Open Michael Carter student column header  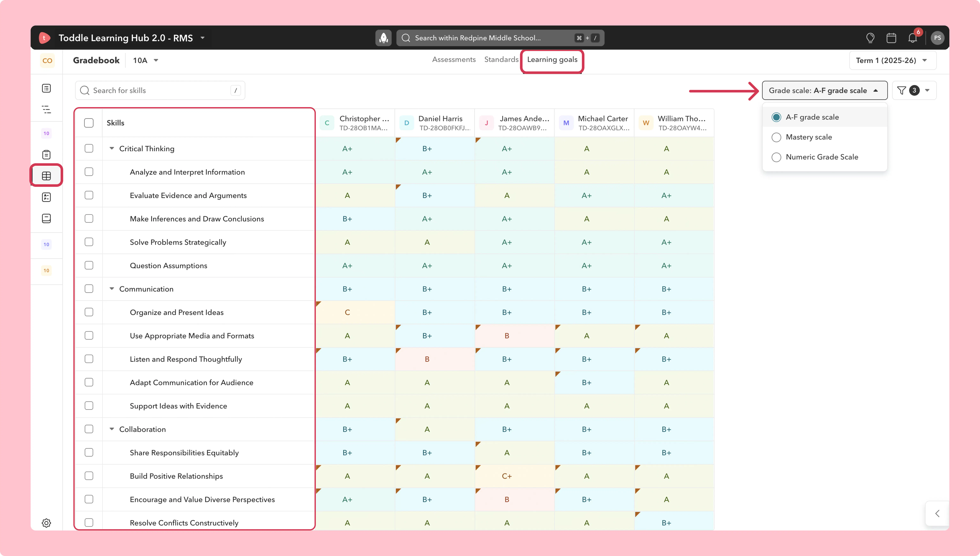pos(594,123)
